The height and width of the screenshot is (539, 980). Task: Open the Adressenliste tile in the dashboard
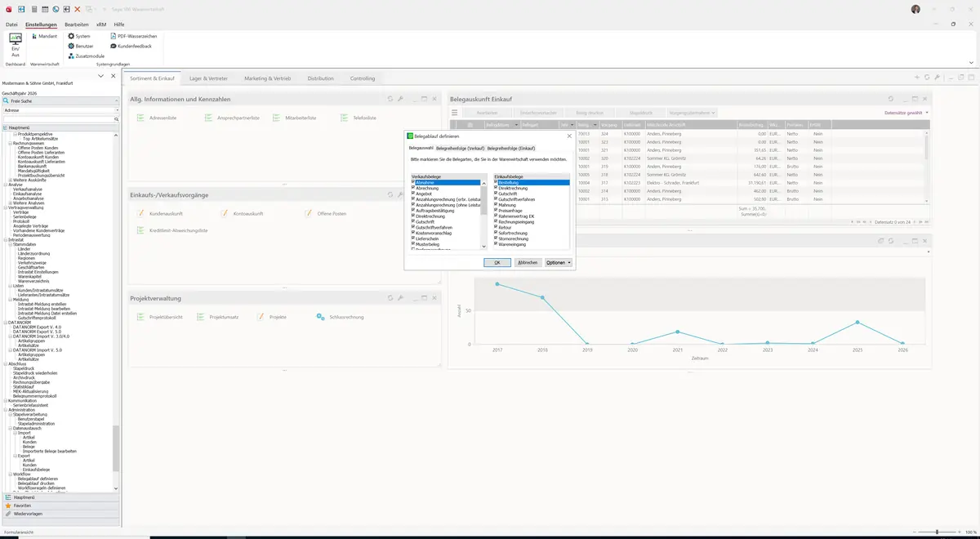click(x=157, y=118)
